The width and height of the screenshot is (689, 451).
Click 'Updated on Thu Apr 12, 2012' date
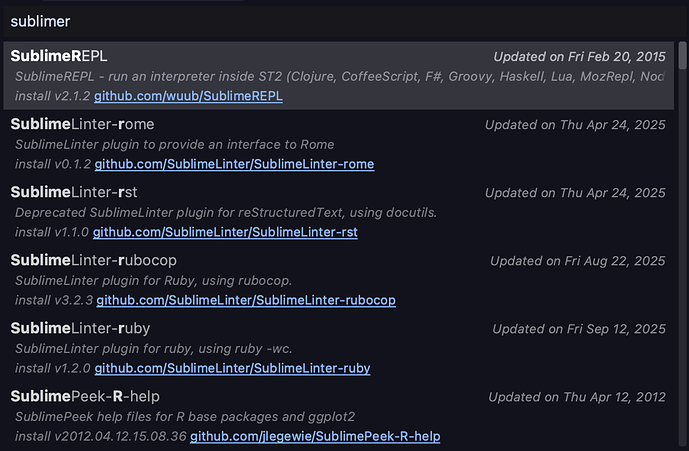point(577,397)
